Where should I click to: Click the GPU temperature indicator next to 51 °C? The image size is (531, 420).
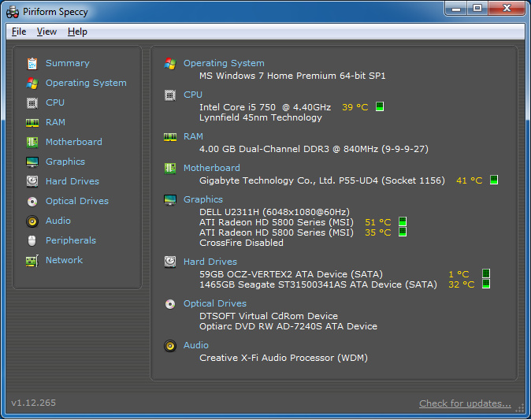pyautogui.click(x=403, y=221)
